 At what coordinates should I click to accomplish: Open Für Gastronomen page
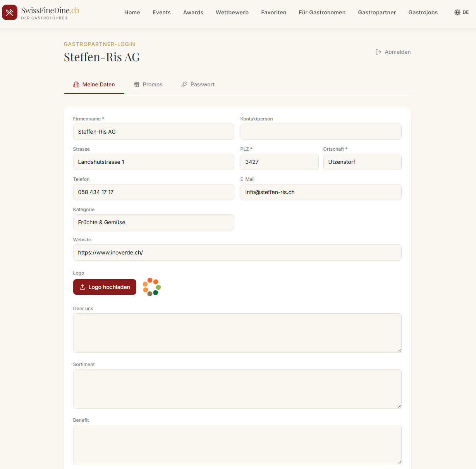pos(322,12)
